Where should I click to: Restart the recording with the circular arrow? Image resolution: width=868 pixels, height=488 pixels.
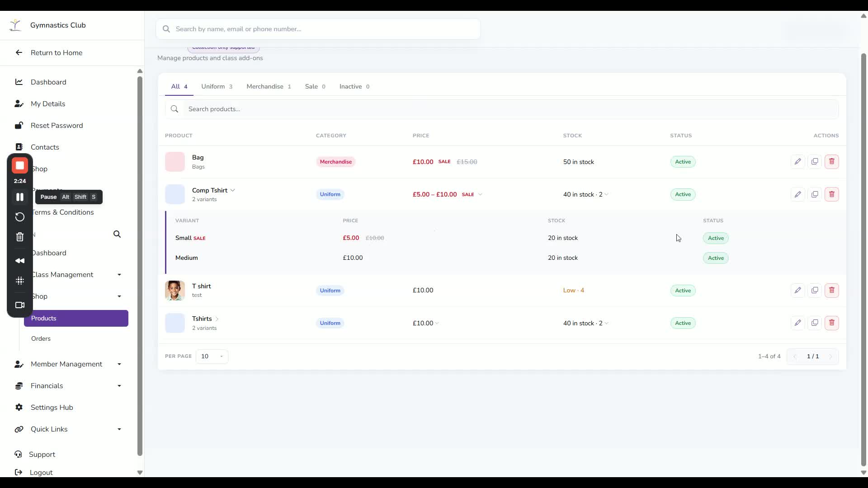click(x=20, y=217)
